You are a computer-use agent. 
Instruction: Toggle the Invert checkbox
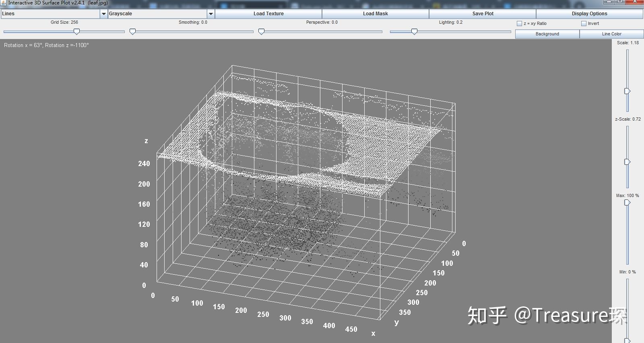point(584,24)
